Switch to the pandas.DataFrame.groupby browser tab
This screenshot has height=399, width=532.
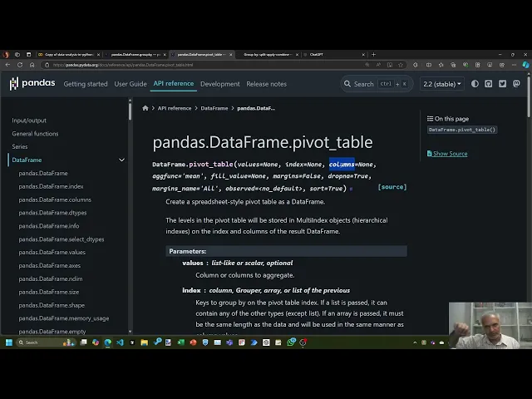coord(135,54)
